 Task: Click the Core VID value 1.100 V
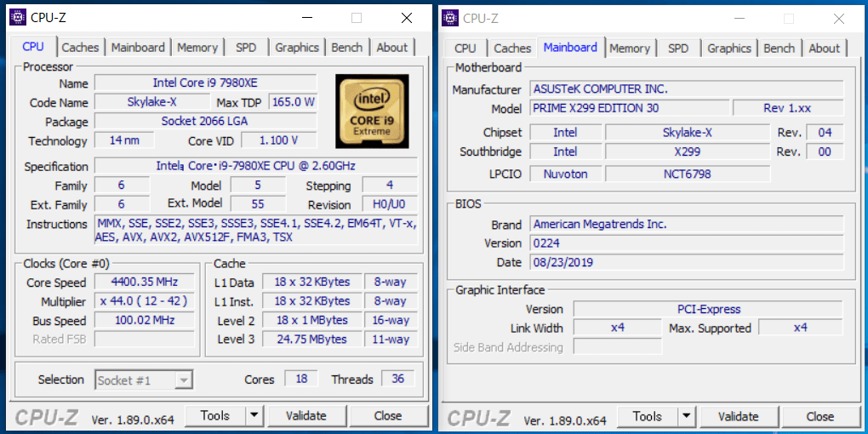pos(279,140)
